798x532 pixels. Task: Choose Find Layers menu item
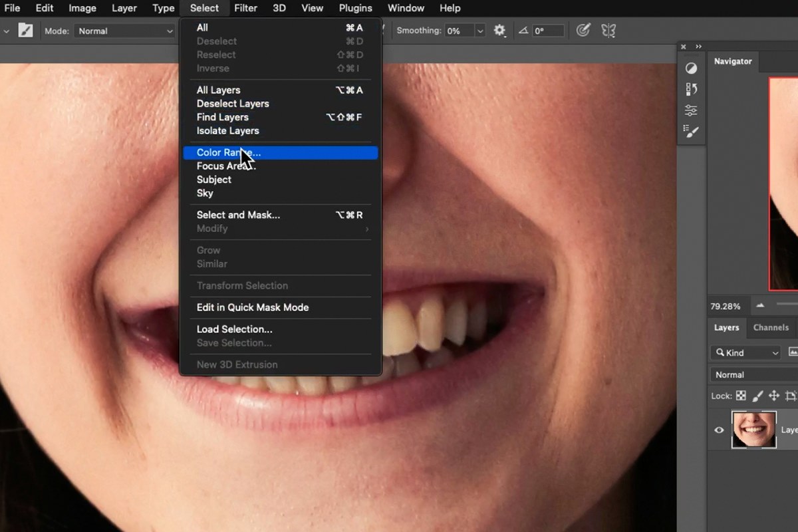click(x=280, y=117)
